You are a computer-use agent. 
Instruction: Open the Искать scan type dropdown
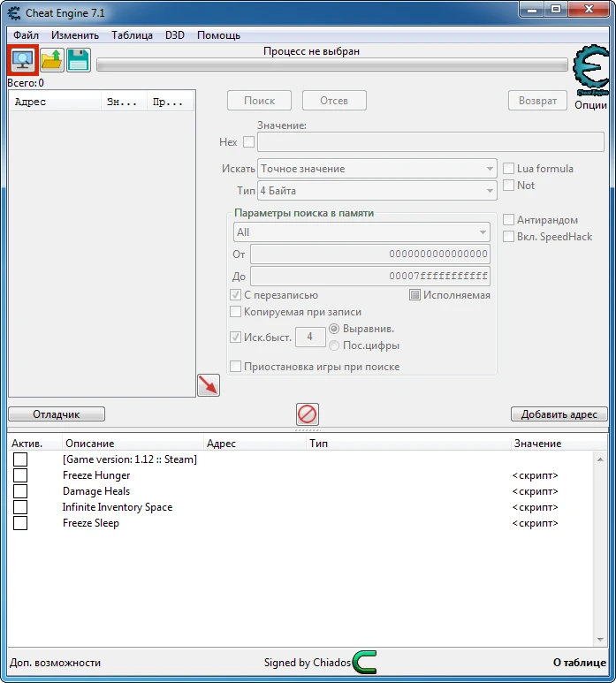click(x=377, y=169)
